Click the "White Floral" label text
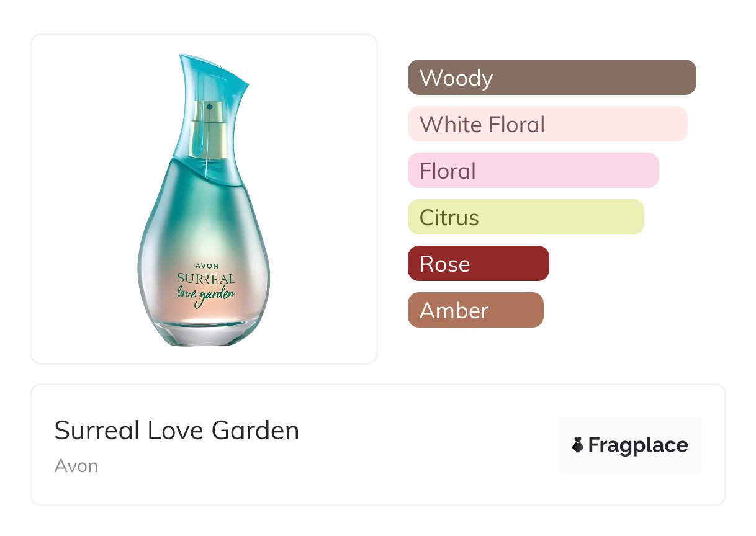 click(x=482, y=125)
